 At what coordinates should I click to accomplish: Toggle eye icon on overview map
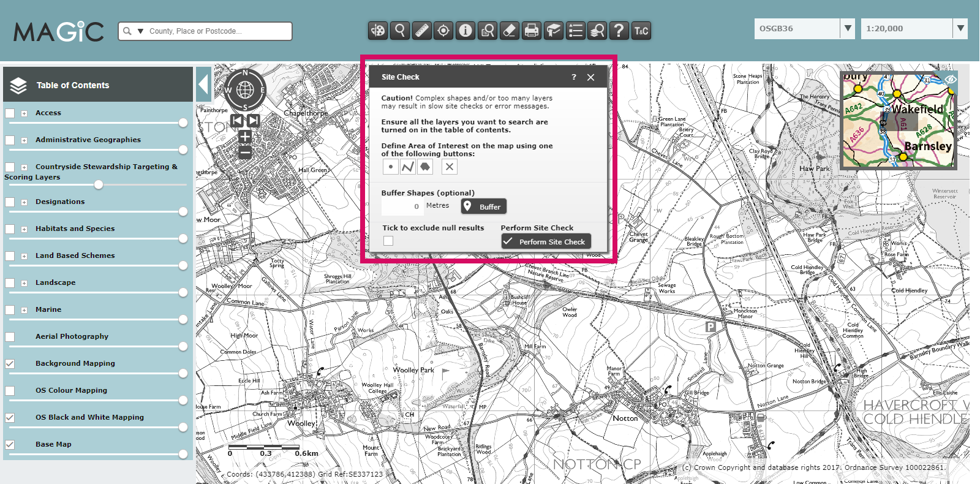950,80
